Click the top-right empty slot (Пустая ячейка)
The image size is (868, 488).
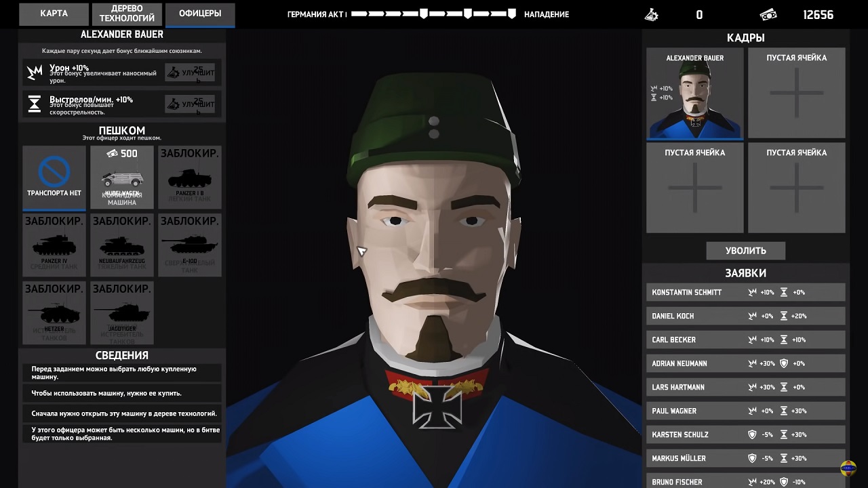[796, 94]
